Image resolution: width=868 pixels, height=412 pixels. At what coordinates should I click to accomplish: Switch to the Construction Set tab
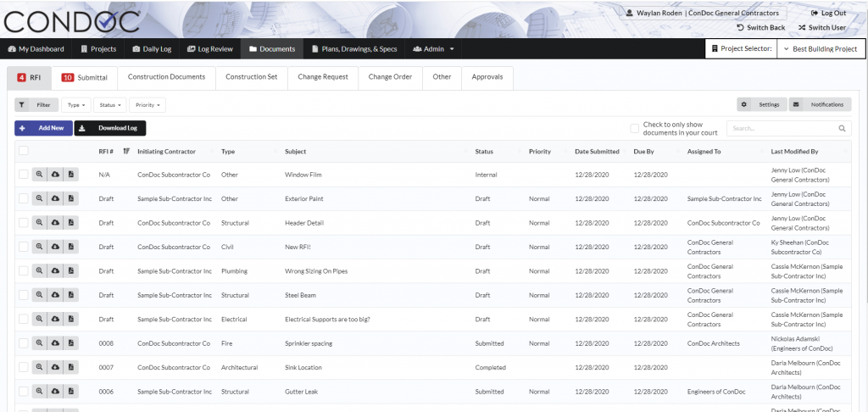252,77
